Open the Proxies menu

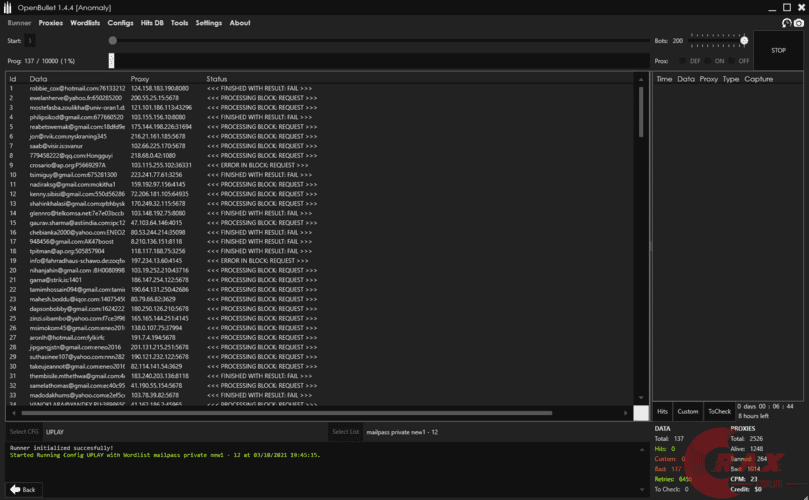coord(50,22)
